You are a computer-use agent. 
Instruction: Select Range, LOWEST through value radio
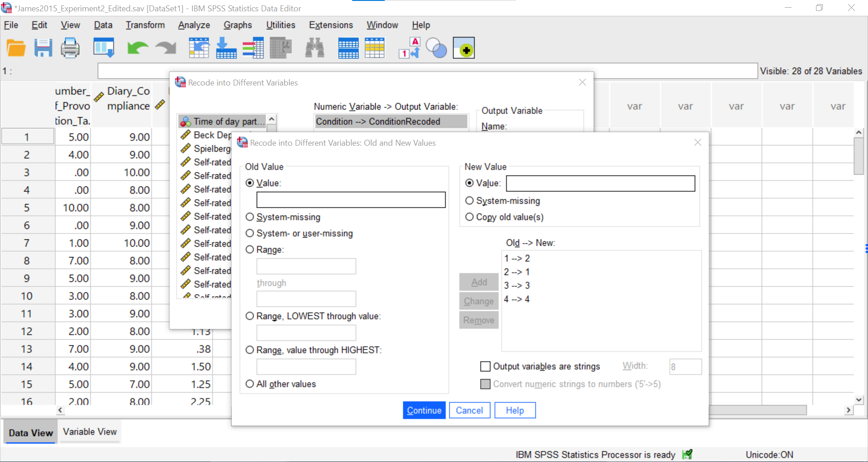point(250,316)
